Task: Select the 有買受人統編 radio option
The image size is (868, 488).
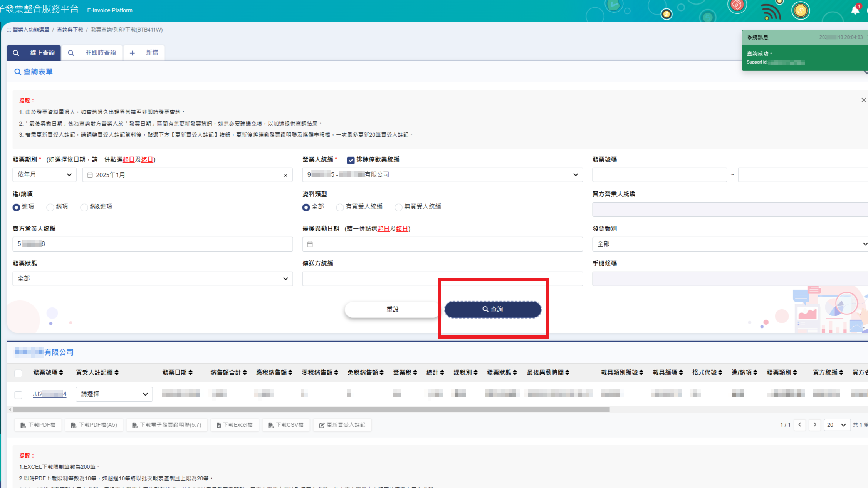Action: (340, 208)
